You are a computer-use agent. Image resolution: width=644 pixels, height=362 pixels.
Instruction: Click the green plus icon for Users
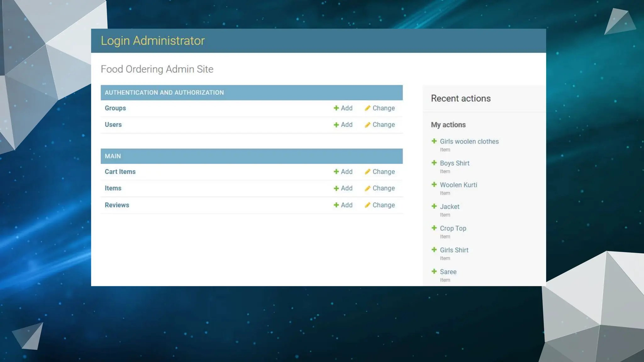point(336,125)
